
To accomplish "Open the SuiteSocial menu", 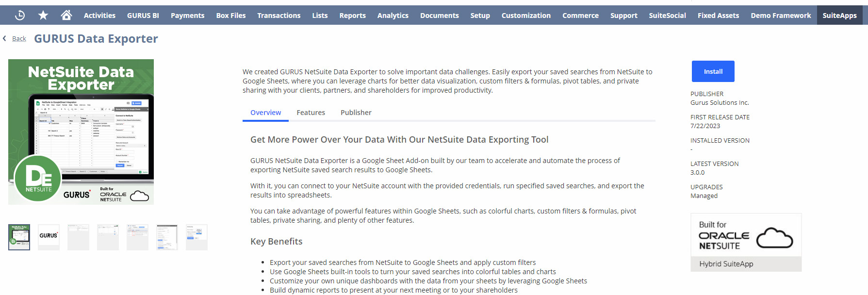I will (x=667, y=15).
